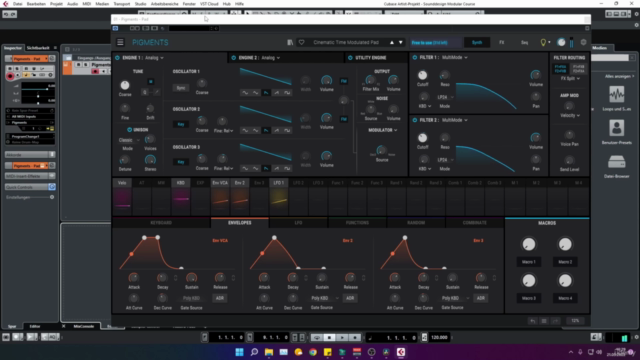The height and width of the screenshot is (360, 640).
Task: Open Unison Classic mode dropdown
Action: [129, 140]
